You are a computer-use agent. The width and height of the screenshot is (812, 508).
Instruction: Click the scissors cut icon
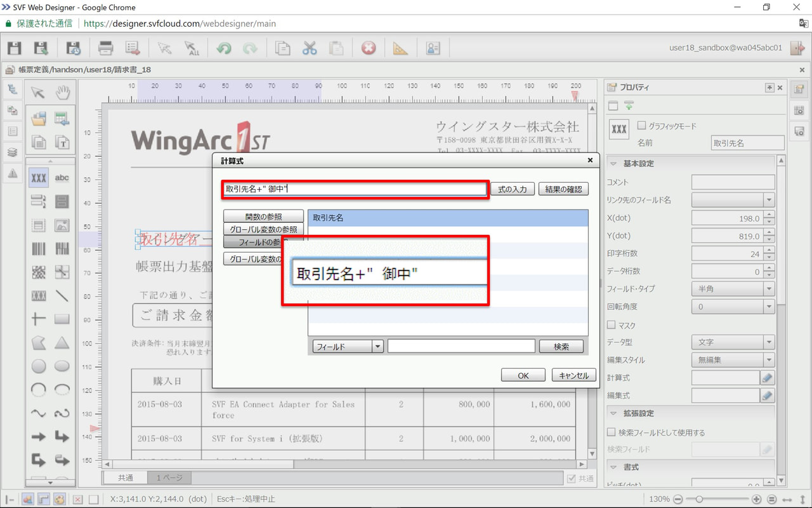pyautogui.click(x=310, y=48)
